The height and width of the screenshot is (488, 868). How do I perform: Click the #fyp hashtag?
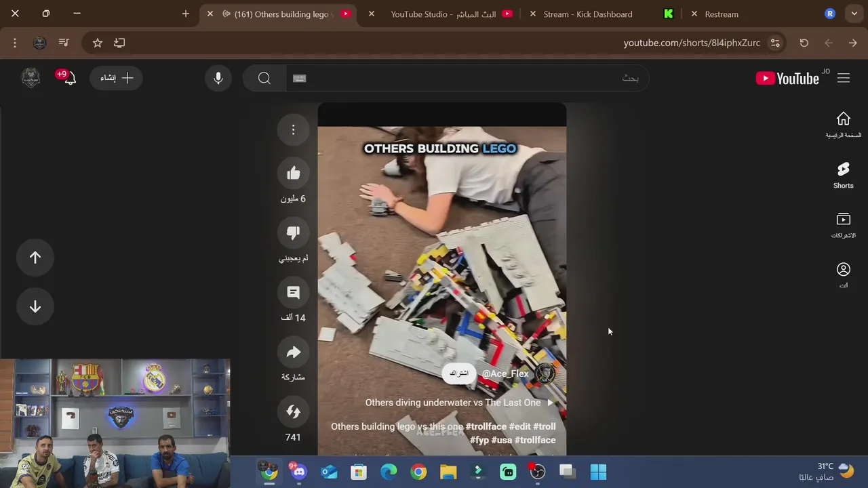[x=479, y=440]
